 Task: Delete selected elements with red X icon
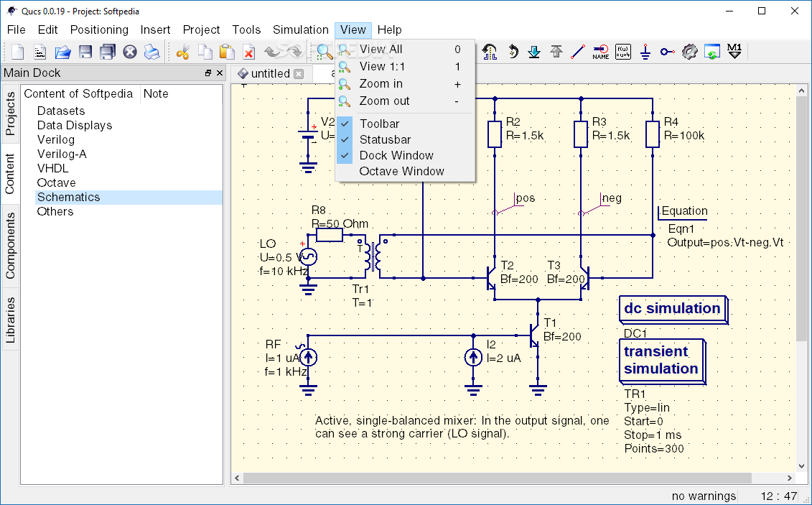pos(249,52)
